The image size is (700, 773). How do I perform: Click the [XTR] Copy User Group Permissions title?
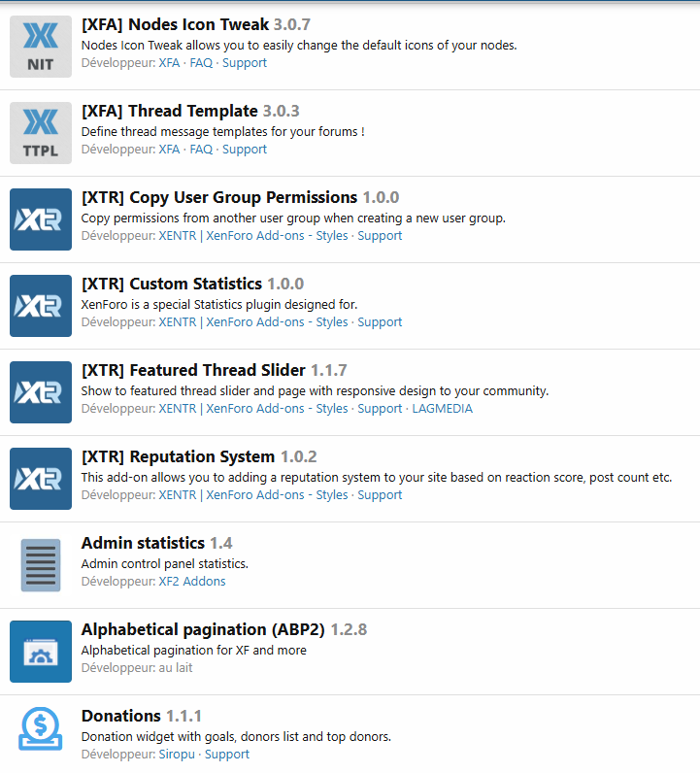coord(218,197)
